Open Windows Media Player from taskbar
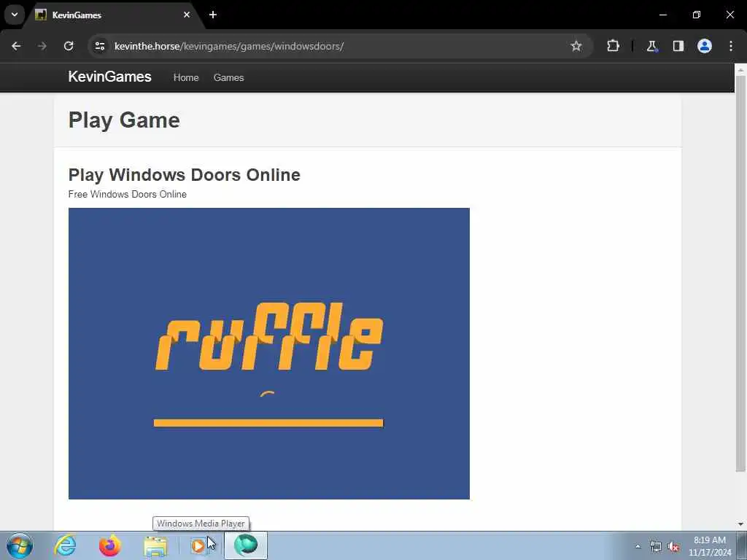The width and height of the screenshot is (747, 560). click(198, 545)
